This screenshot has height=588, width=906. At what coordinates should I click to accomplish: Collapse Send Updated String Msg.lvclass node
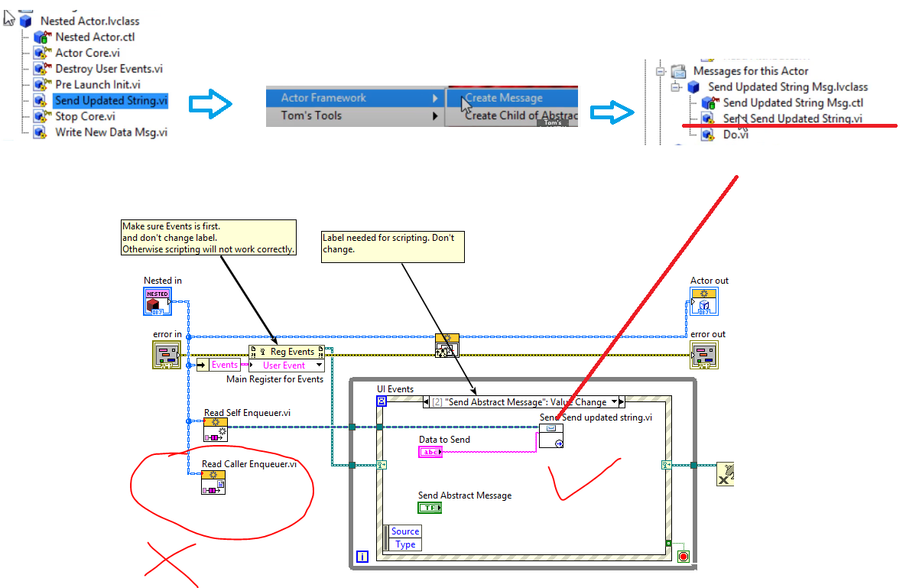675,87
